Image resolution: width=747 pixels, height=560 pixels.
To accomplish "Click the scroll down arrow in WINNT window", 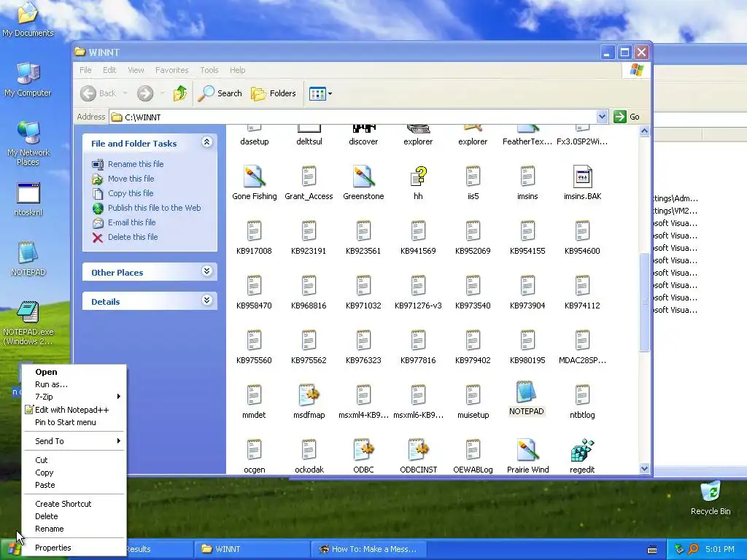I will (x=645, y=469).
